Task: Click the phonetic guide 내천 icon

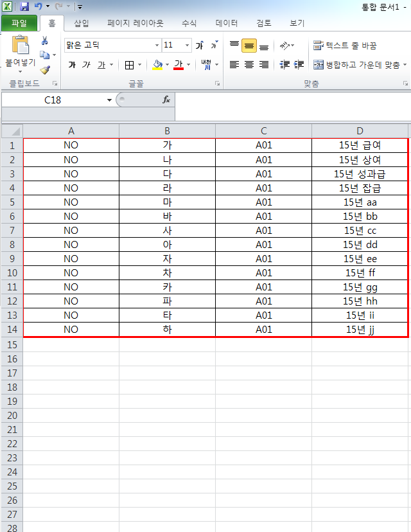Action: tap(206, 64)
